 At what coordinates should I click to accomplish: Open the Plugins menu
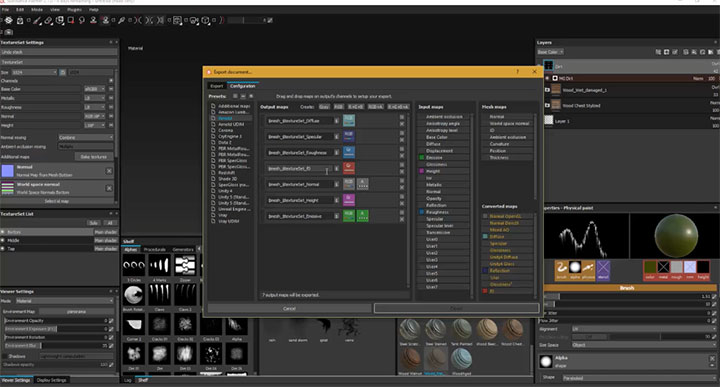coord(74,9)
